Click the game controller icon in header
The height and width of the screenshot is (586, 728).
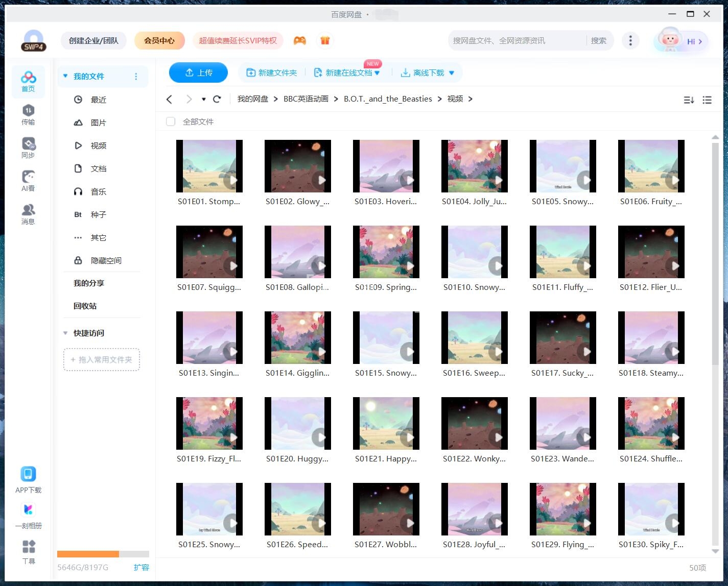click(x=300, y=40)
